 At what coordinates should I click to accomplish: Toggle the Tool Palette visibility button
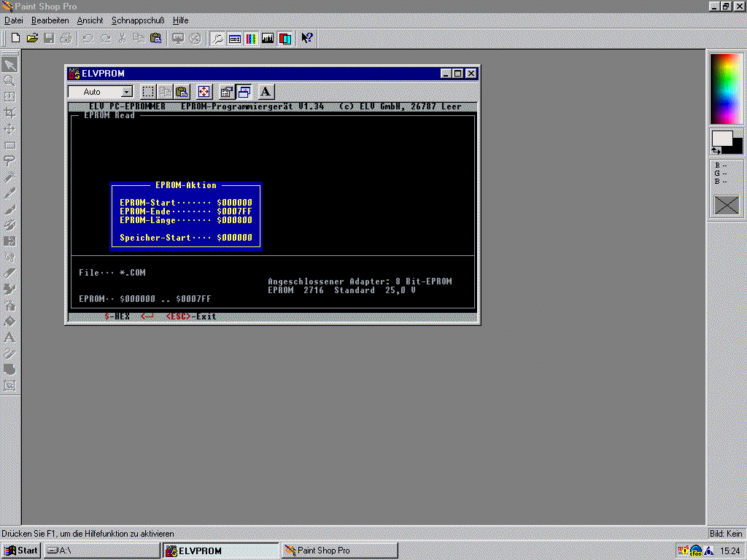pyautogui.click(x=217, y=38)
